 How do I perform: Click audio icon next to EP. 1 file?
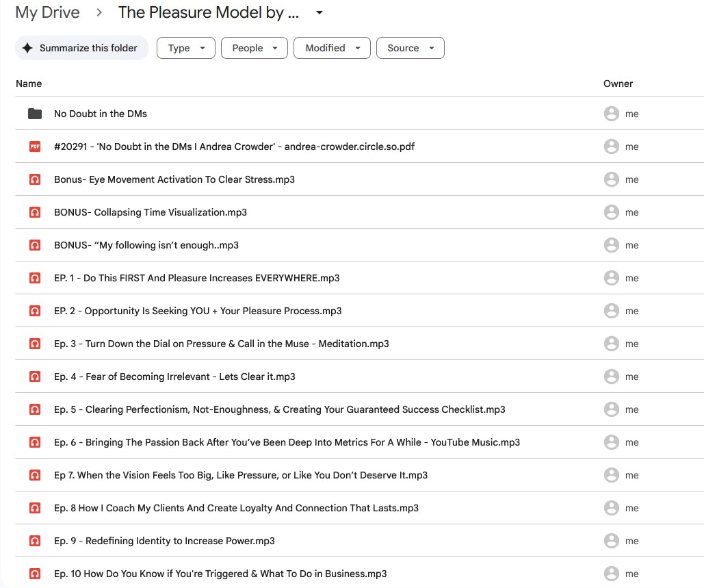click(35, 278)
